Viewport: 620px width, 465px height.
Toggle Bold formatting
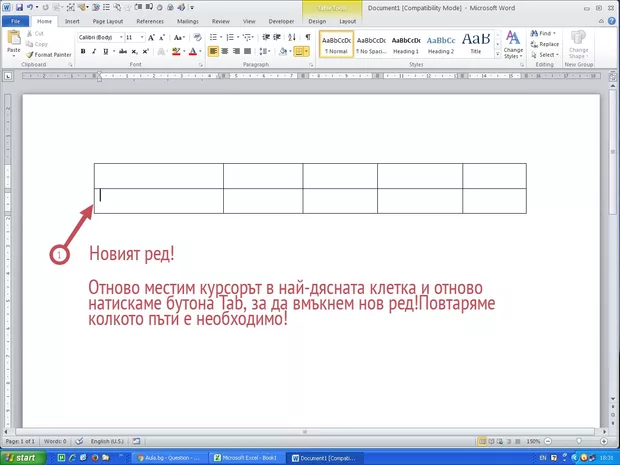tap(83, 51)
